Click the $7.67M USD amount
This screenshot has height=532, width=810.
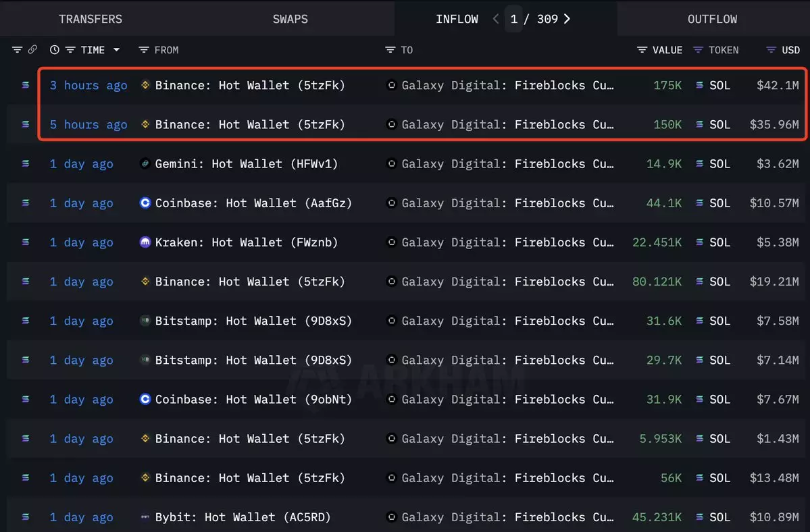[x=778, y=399]
